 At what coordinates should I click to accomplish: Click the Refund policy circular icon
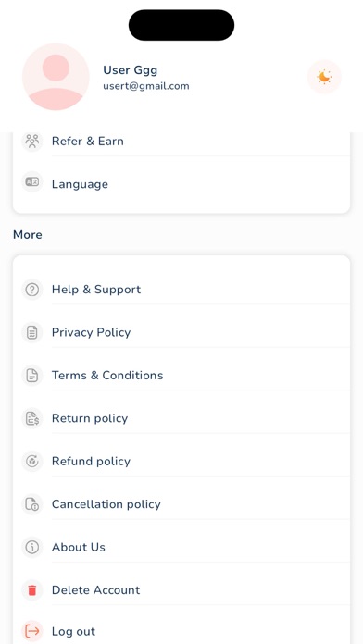point(32,461)
